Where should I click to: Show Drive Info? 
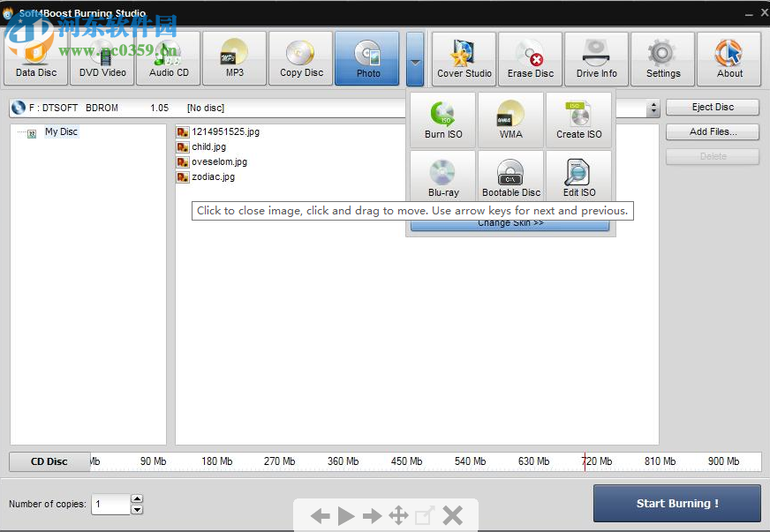(597, 59)
